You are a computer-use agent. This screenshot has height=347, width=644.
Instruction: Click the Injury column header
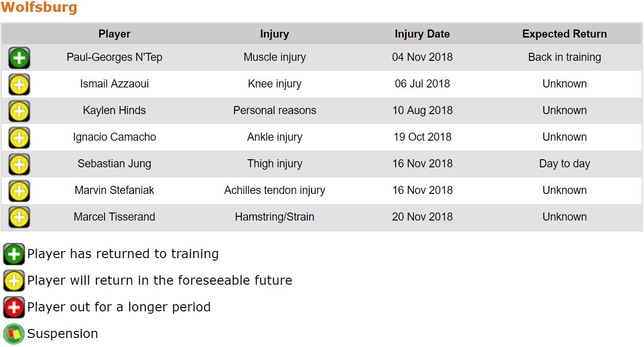coord(275,34)
